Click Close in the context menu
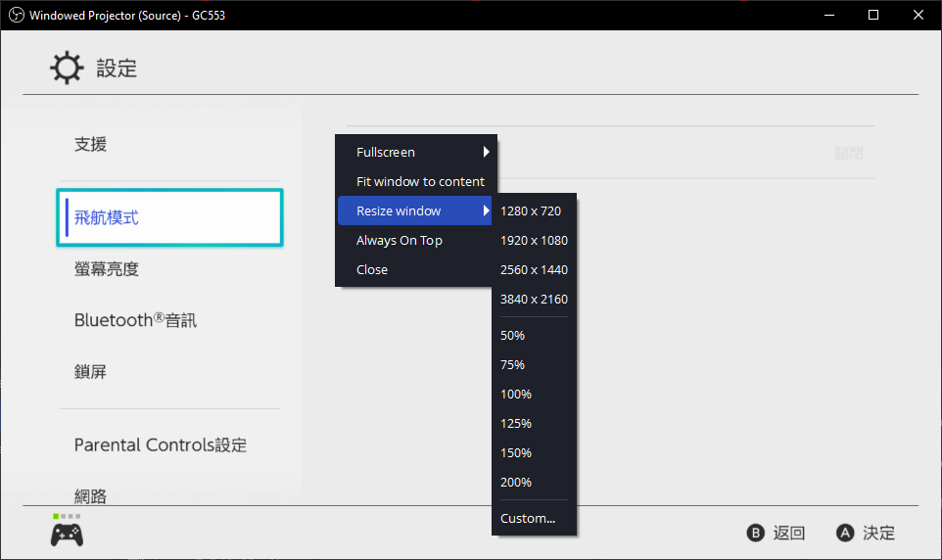 click(x=414, y=270)
